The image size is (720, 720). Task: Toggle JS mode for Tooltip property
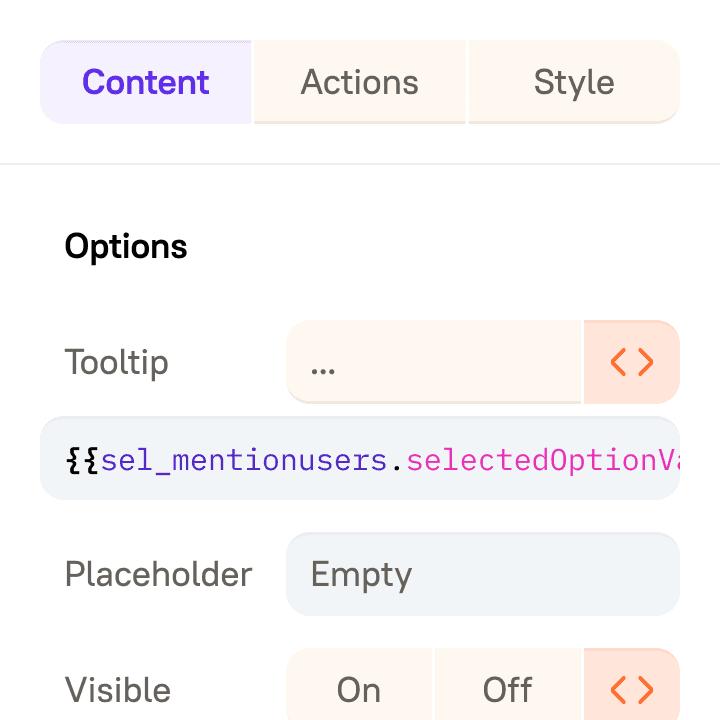631,362
